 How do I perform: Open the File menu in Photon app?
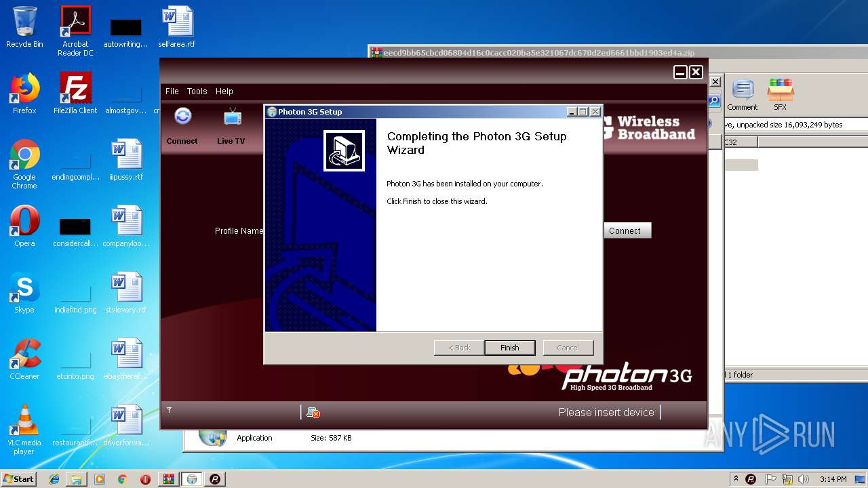(x=172, y=91)
